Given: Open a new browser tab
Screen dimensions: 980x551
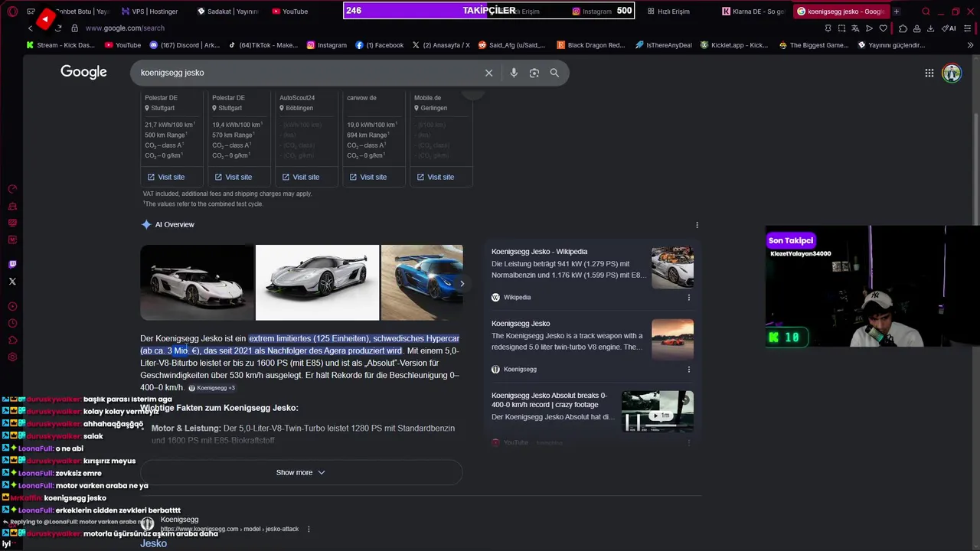Looking at the screenshot, I should [x=896, y=11].
